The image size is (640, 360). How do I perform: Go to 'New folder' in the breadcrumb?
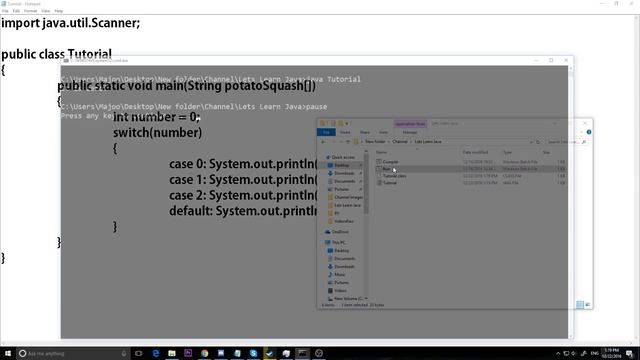click(375, 142)
